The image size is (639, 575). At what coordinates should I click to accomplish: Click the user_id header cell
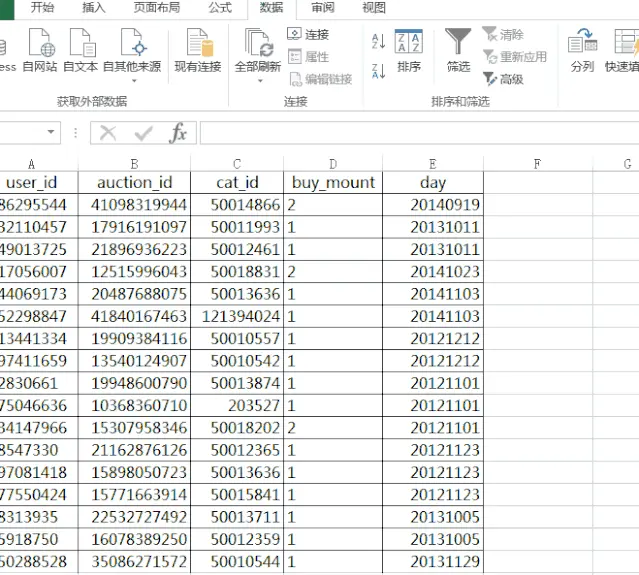(39, 182)
